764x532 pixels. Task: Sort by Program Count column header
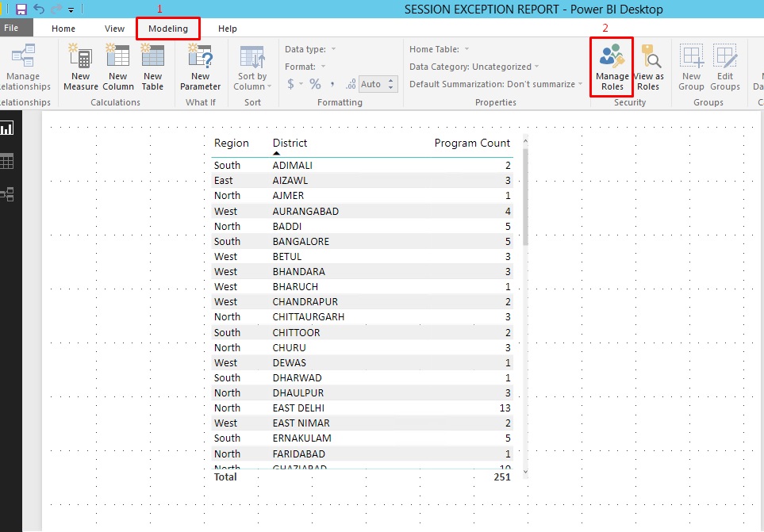[472, 143]
